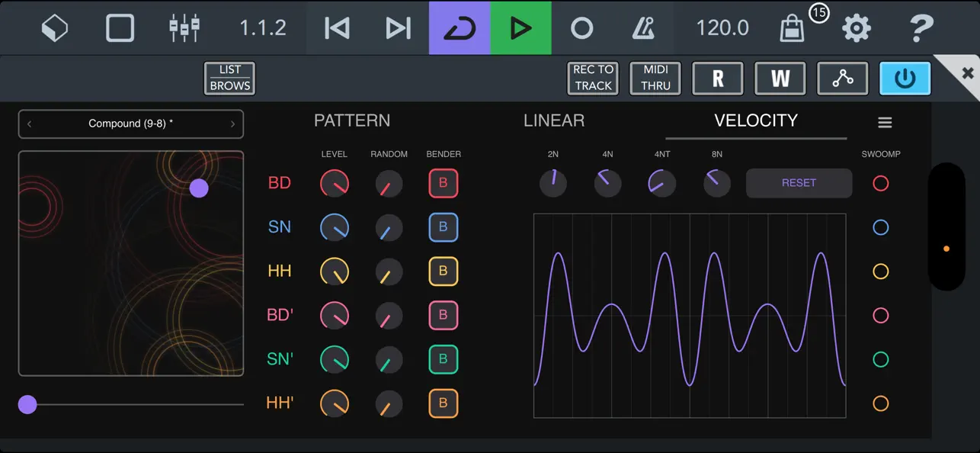The image size is (980, 453).
Task: Open the Compound (9-8) preset name
Action: (130, 124)
